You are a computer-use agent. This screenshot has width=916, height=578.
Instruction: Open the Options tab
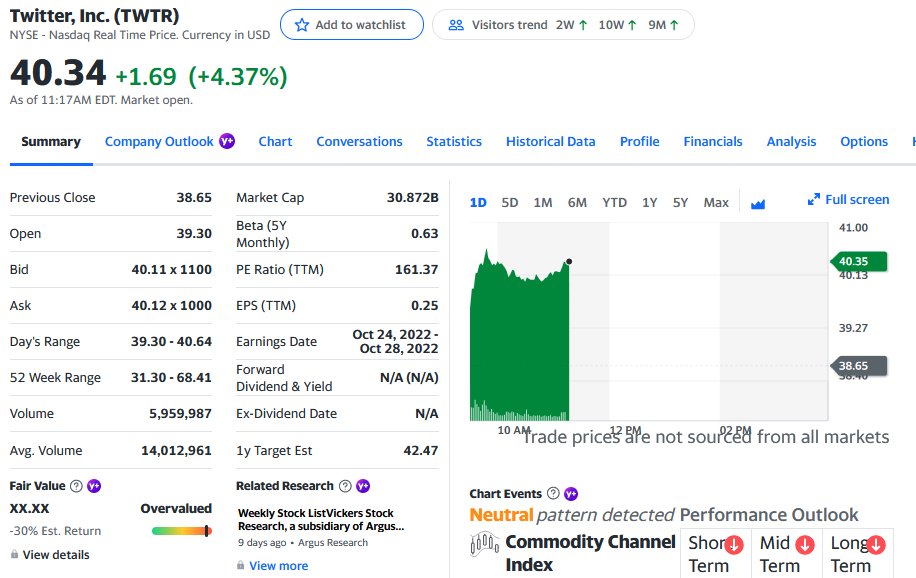[864, 141]
